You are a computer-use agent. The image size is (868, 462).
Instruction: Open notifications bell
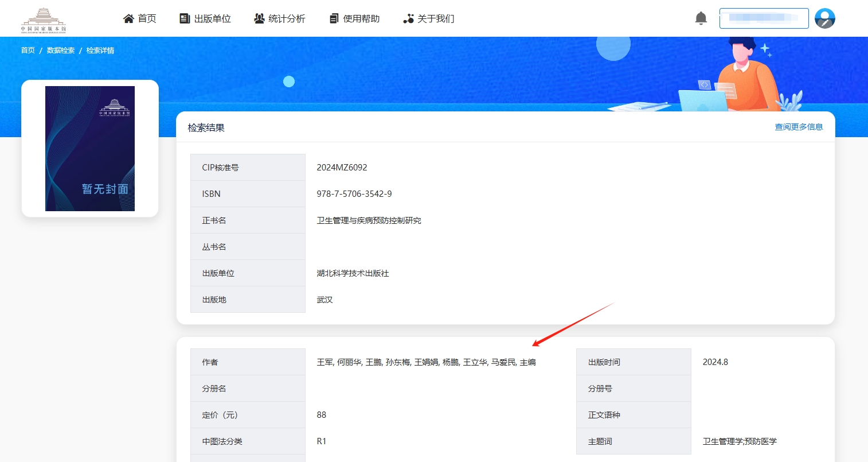[x=701, y=18]
